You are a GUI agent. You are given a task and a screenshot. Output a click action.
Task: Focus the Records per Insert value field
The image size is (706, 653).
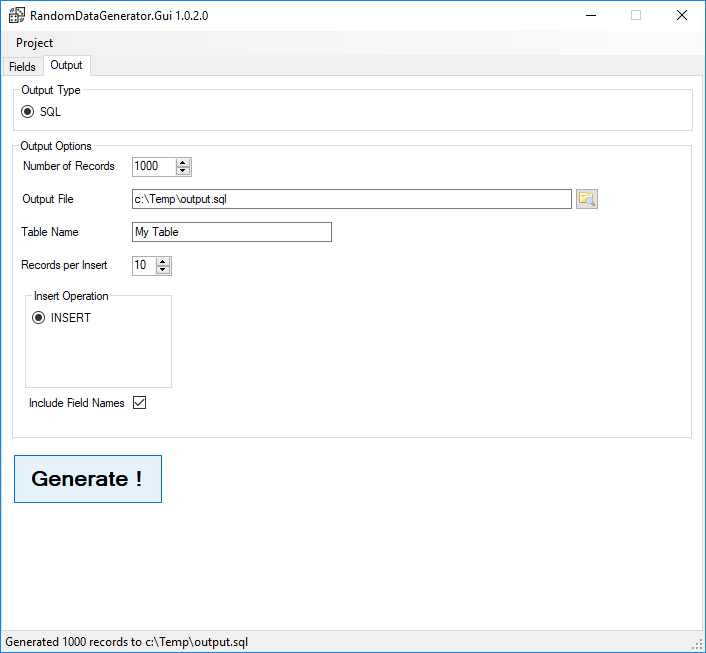point(144,265)
